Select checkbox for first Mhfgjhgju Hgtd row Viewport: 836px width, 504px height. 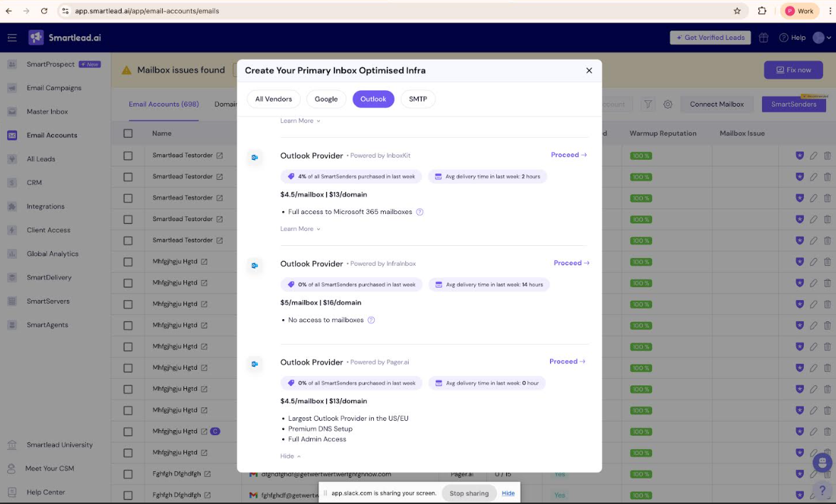(128, 262)
